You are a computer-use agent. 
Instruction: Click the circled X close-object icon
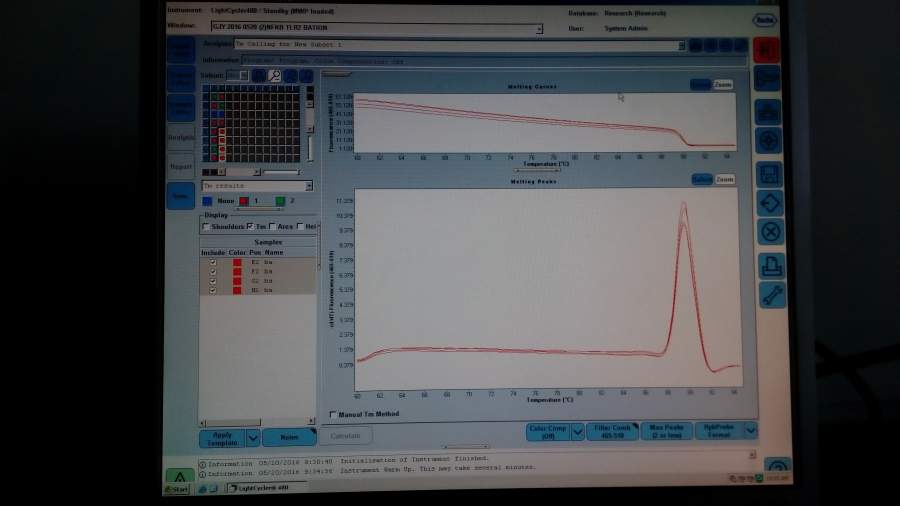pyautogui.click(x=770, y=232)
